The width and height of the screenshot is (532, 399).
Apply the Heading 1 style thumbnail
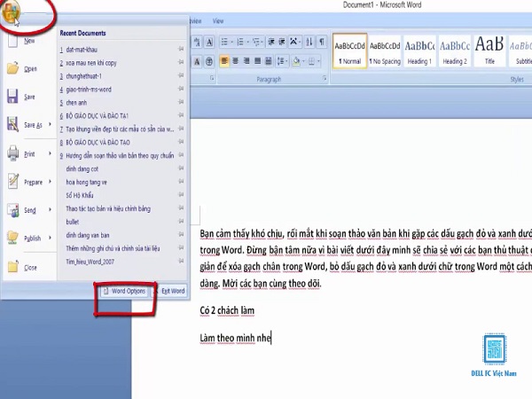click(419, 51)
